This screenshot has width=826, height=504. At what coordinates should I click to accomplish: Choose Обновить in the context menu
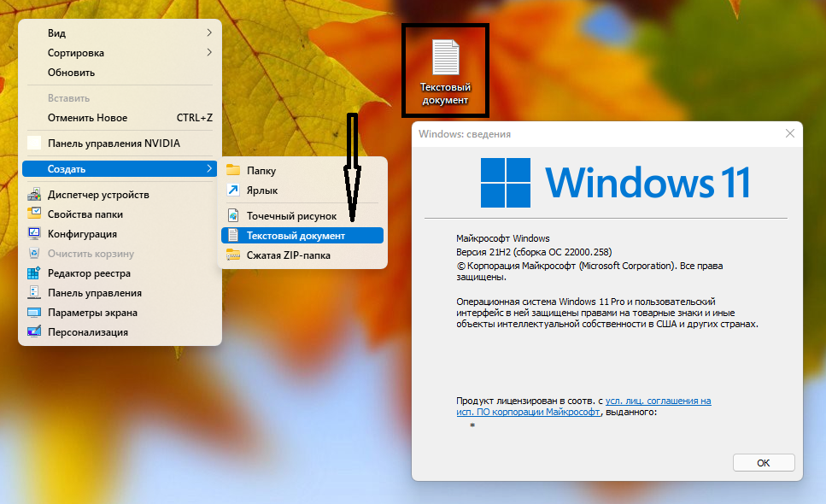(x=120, y=72)
